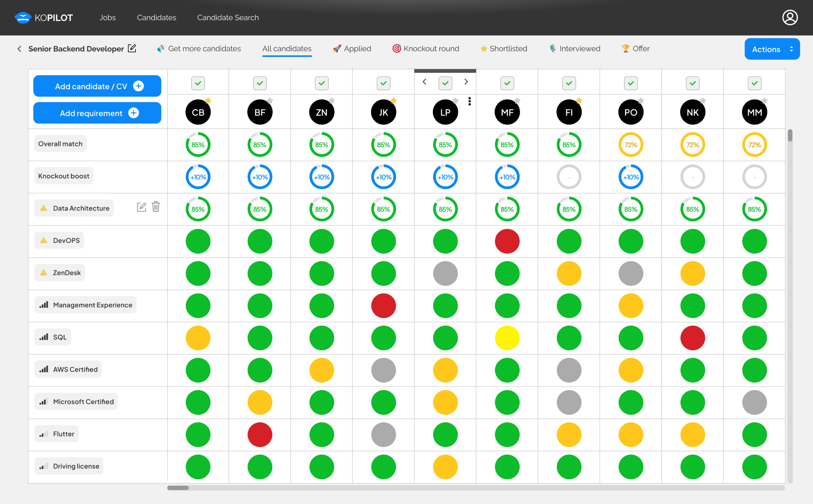
Task: Toggle the star on candidate CB
Action: [x=208, y=100]
